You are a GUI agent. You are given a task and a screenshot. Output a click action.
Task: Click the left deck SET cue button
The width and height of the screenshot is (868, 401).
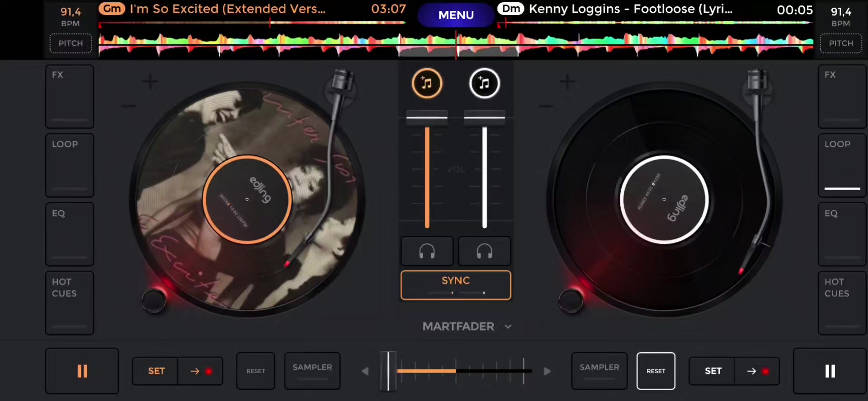point(156,371)
